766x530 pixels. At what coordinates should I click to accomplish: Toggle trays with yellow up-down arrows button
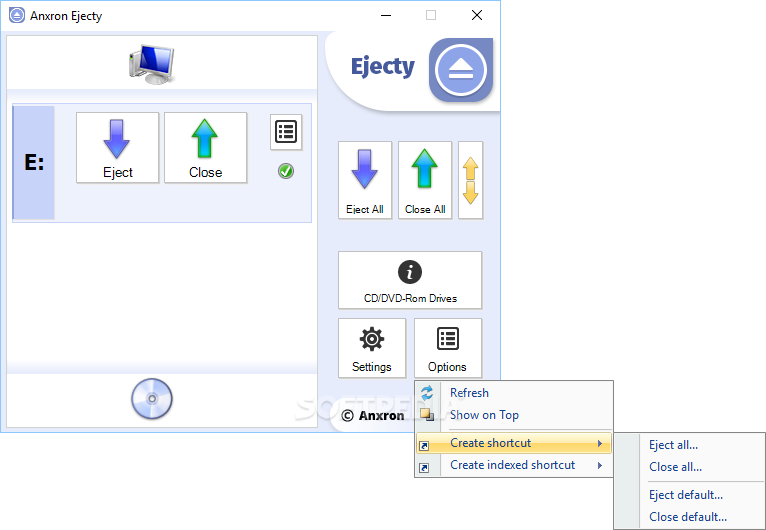470,180
